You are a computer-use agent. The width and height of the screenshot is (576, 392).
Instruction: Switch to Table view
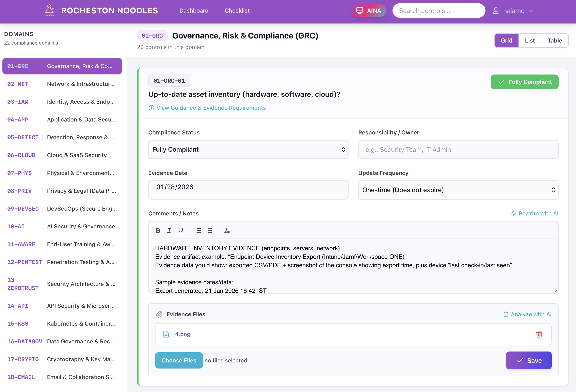(x=555, y=40)
